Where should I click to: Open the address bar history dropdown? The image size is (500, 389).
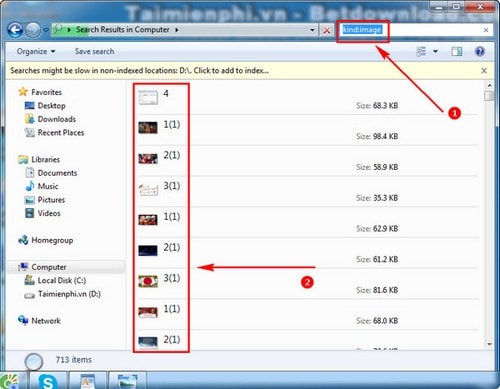(x=312, y=30)
